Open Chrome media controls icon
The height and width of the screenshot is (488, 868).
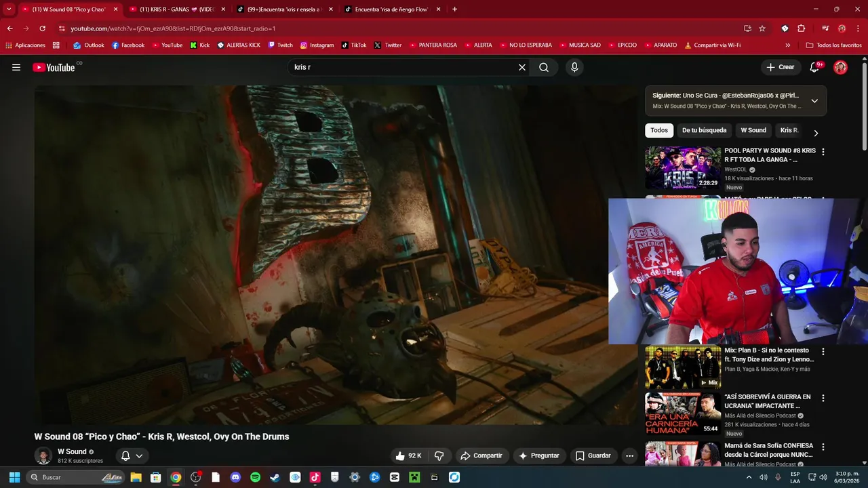pos(825,28)
